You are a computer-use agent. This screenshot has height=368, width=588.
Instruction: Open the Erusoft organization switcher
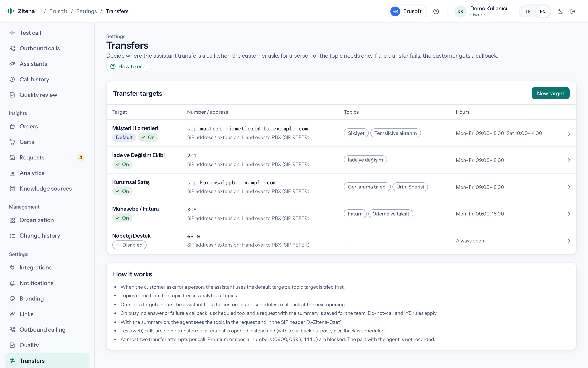[x=407, y=11]
